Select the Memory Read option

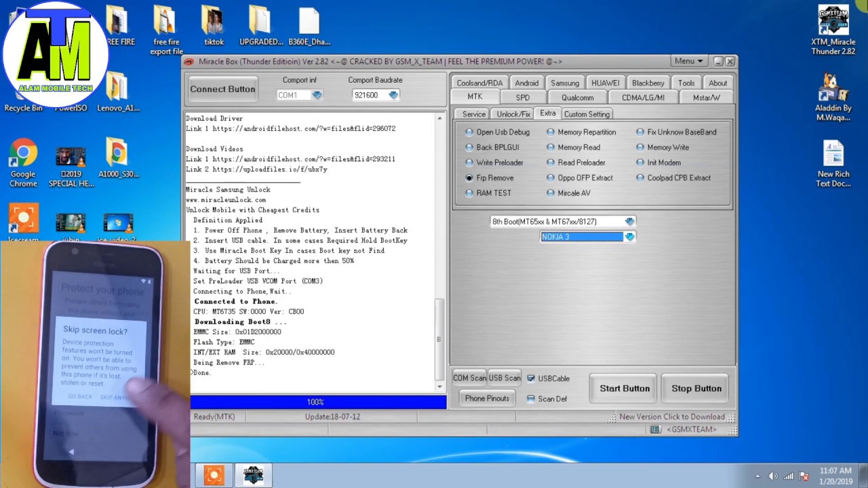click(573, 147)
